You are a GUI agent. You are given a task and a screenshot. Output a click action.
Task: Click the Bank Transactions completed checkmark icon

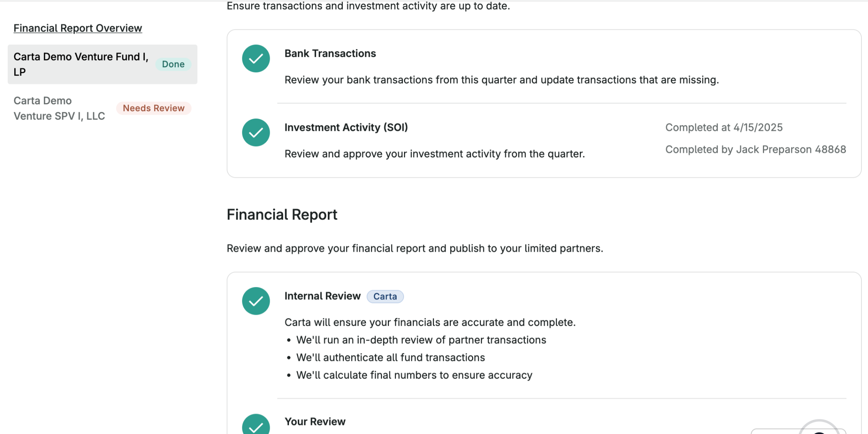[255, 58]
